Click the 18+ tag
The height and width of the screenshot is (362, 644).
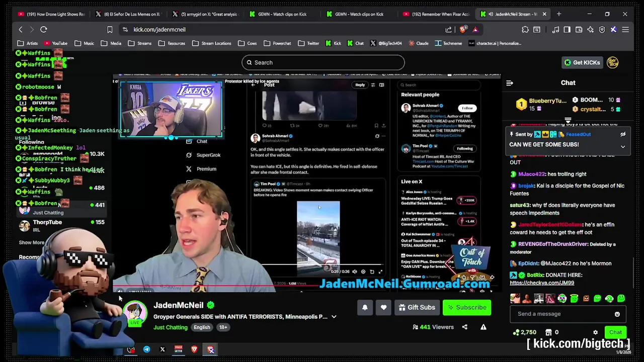[223, 327]
